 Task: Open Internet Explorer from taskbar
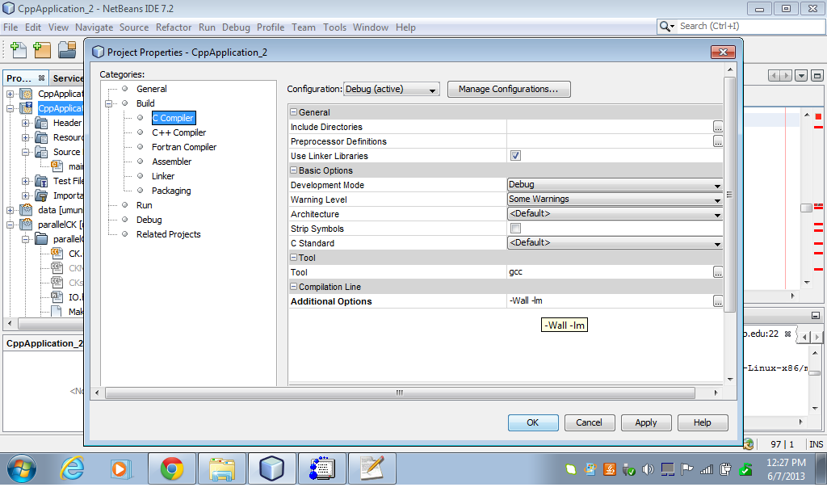tap(72, 468)
